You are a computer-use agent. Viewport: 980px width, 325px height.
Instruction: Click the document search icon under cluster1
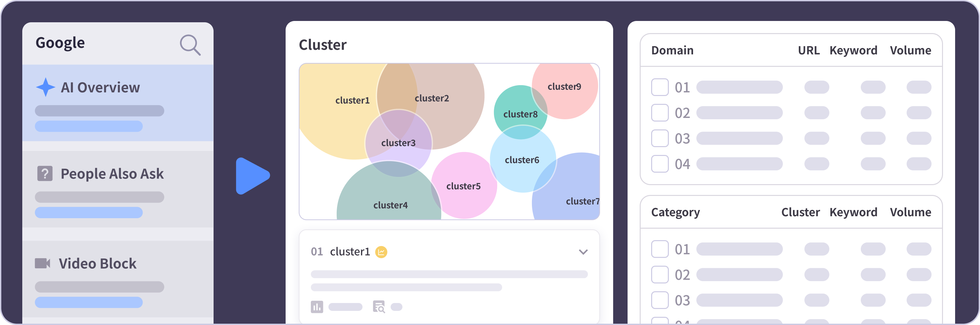(x=379, y=307)
